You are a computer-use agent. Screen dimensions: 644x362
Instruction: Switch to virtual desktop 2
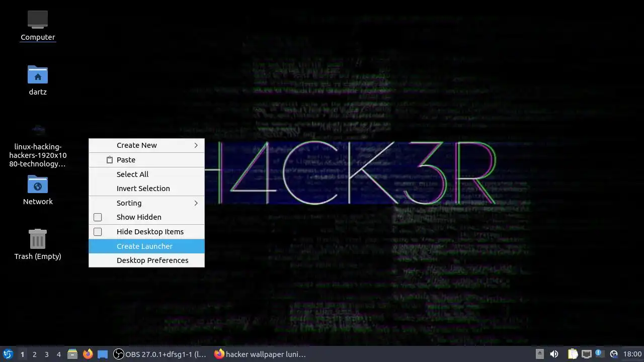tap(34, 354)
